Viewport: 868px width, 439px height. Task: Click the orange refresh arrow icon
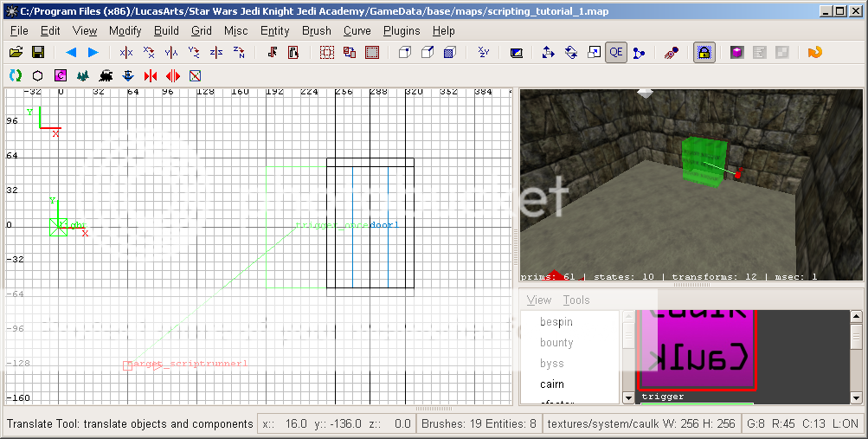pos(813,53)
